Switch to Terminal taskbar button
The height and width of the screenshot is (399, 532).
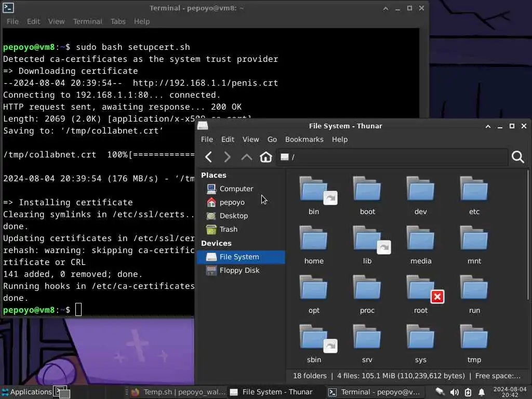pyautogui.click(x=374, y=392)
